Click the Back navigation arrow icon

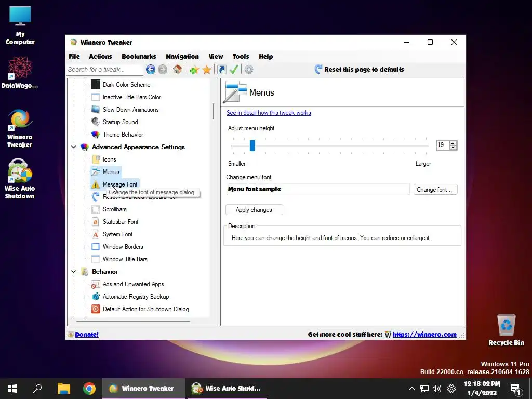[x=151, y=70]
